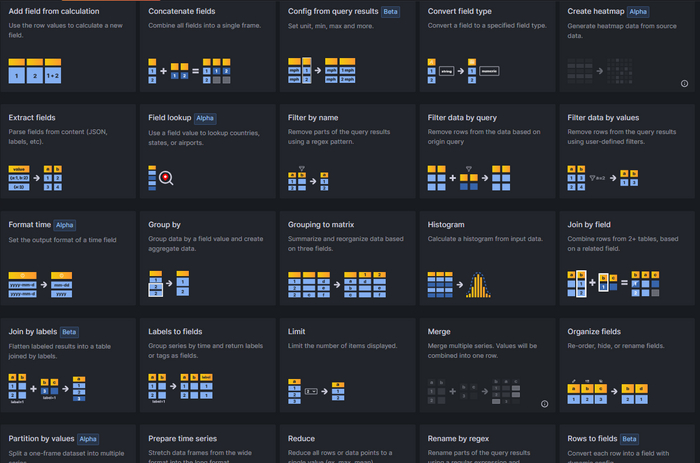This screenshot has height=463, width=700.
Task: Click the Filter data by values diagram
Action: pos(603,178)
